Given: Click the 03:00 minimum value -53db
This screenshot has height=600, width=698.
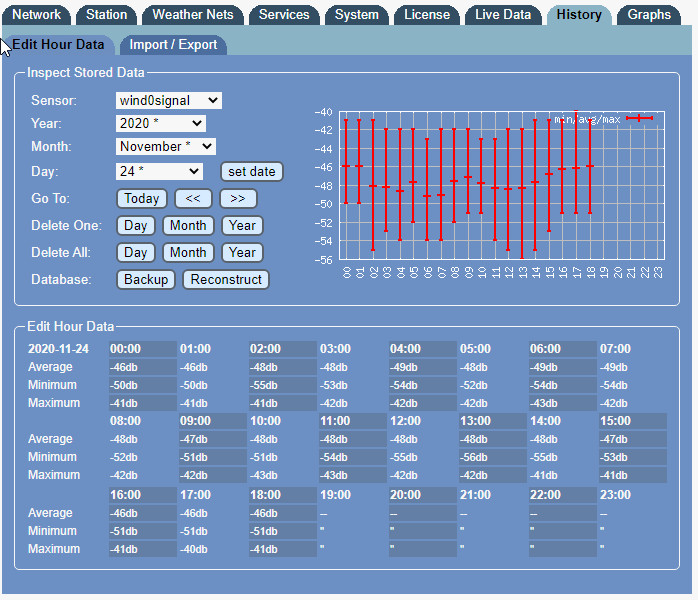Looking at the screenshot, I should click(333, 385).
